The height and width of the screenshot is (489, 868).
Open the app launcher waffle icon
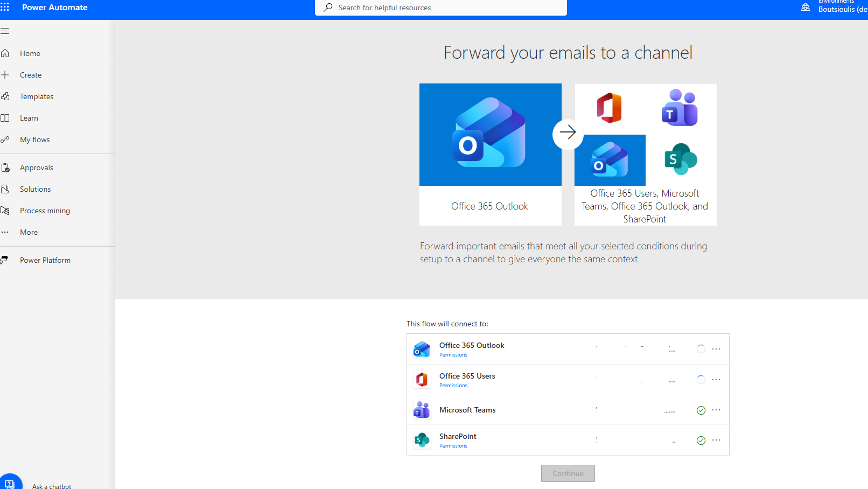tap(5, 8)
